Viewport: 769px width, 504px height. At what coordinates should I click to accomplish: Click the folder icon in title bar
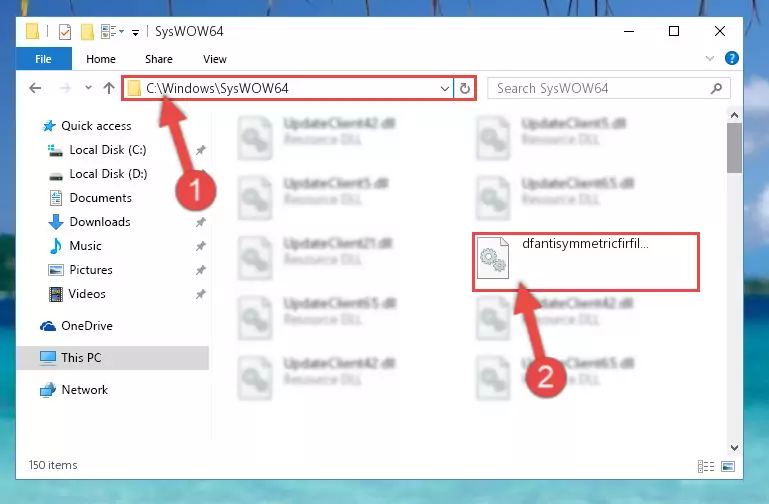[33, 32]
